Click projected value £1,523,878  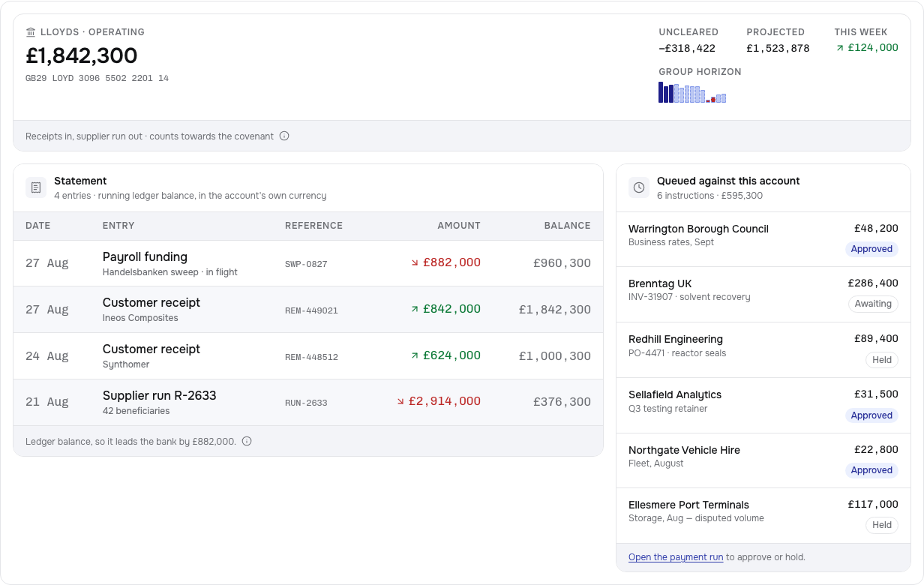point(778,48)
